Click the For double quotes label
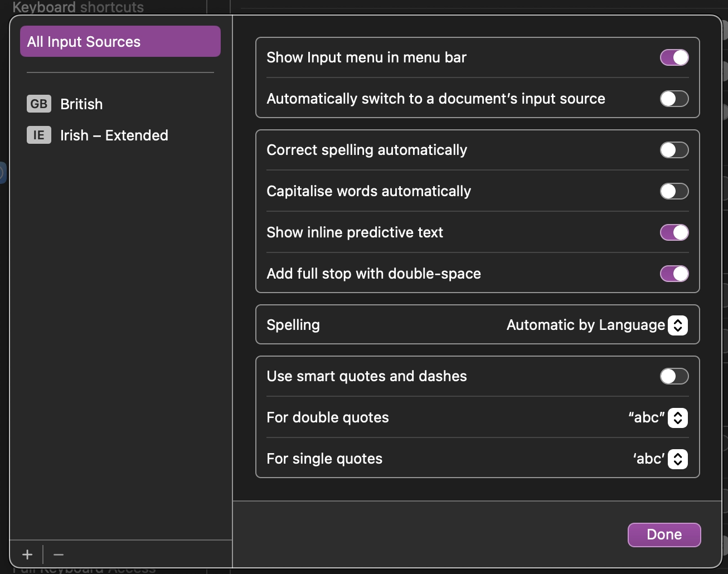Screen dimensions: 728x574 (328, 417)
